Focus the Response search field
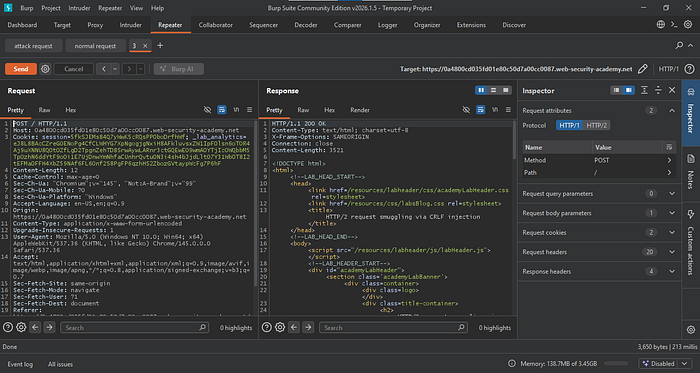The width and height of the screenshot is (700, 373). point(393,327)
